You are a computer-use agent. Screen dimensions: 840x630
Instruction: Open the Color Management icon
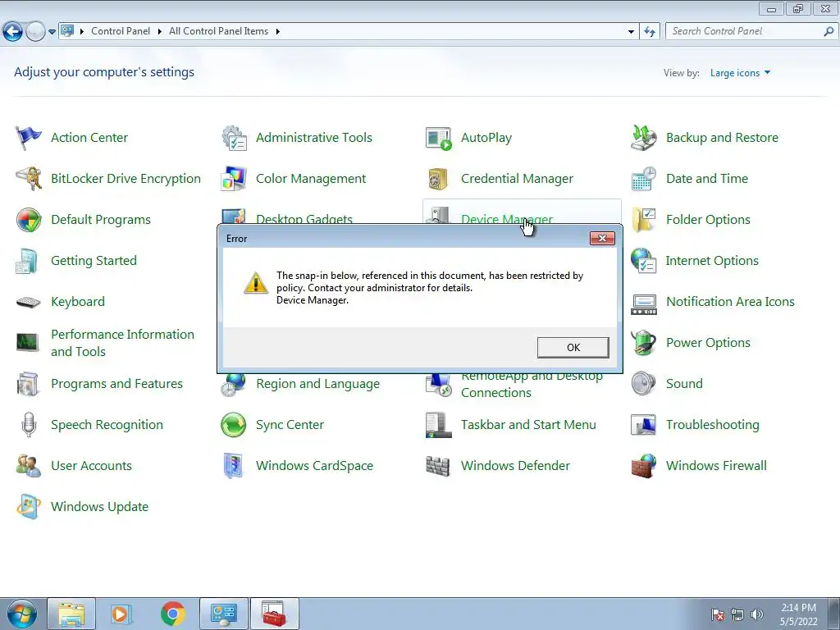click(x=234, y=179)
